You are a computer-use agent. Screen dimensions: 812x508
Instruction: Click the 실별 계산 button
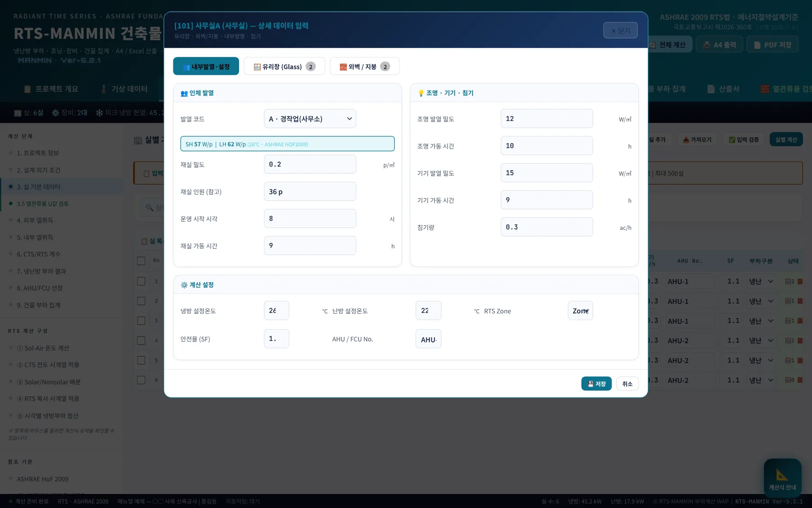786,140
